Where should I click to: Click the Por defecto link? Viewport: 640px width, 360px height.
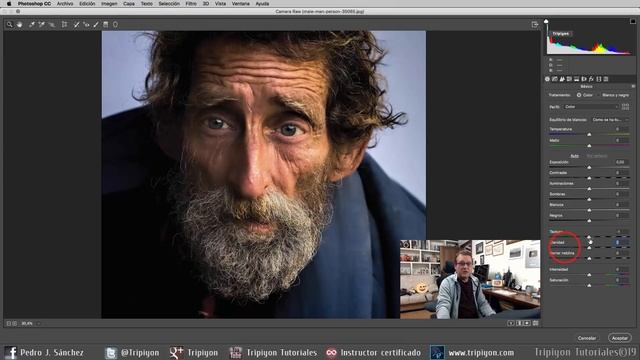point(597,156)
